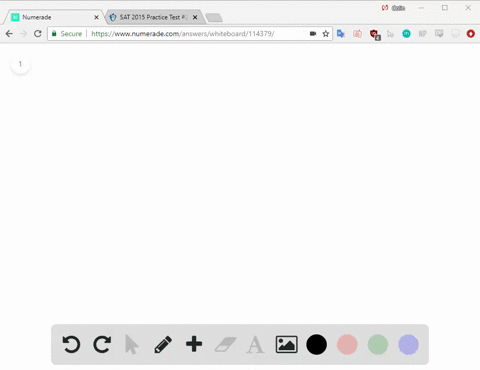Image resolution: width=480 pixels, height=370 pixels.
Task: Switch to SAT 2015 Practice Test tab
Action: pos(154,17)
